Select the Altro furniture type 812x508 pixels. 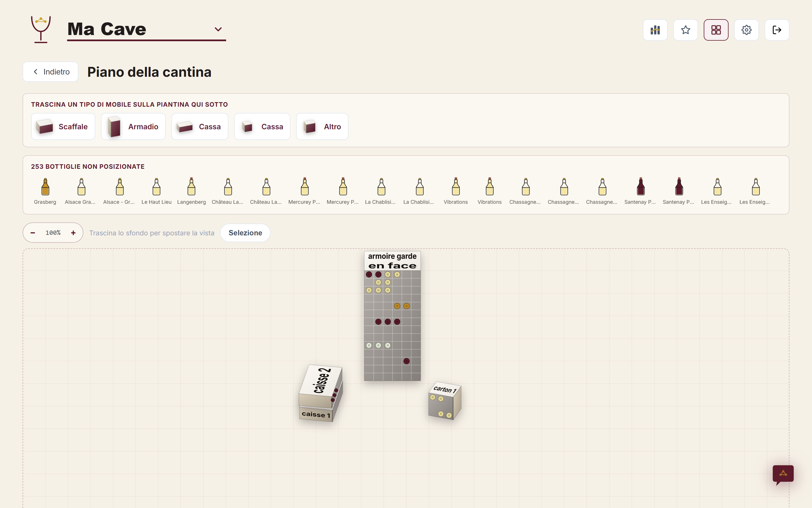(322, 126)
